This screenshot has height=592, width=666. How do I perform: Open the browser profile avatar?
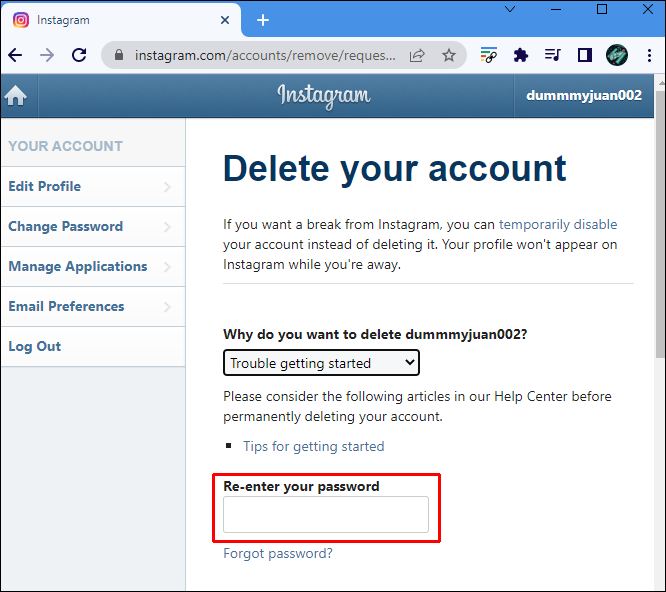point(617,55)
